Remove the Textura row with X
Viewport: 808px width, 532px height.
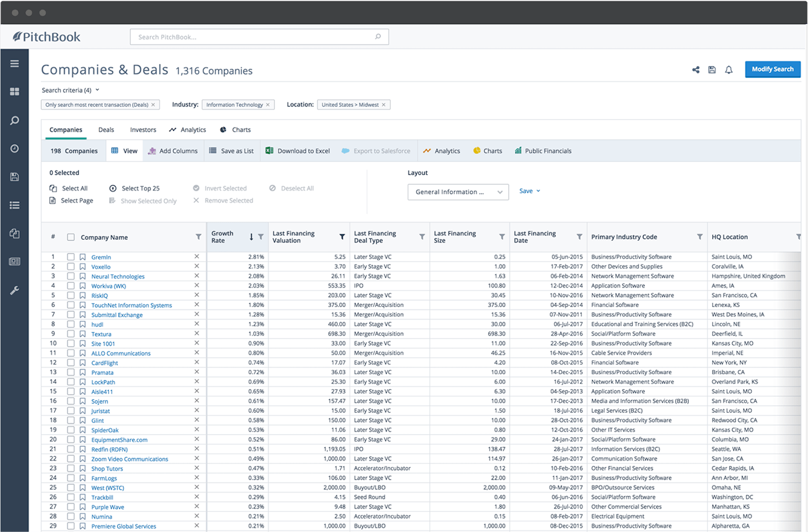point(197,334)
